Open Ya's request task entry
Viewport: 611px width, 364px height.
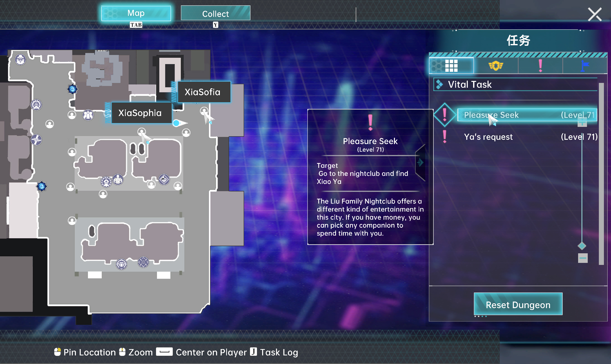[x=488, y=137]
